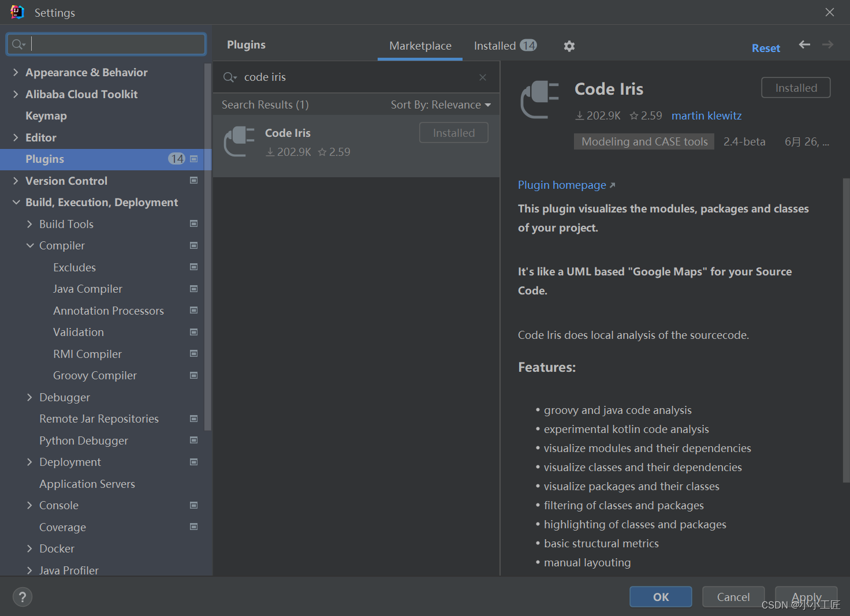This screenshot has width=850, height=616.
Task: Open the plugins gear settings menu
Action: [569, 46]
